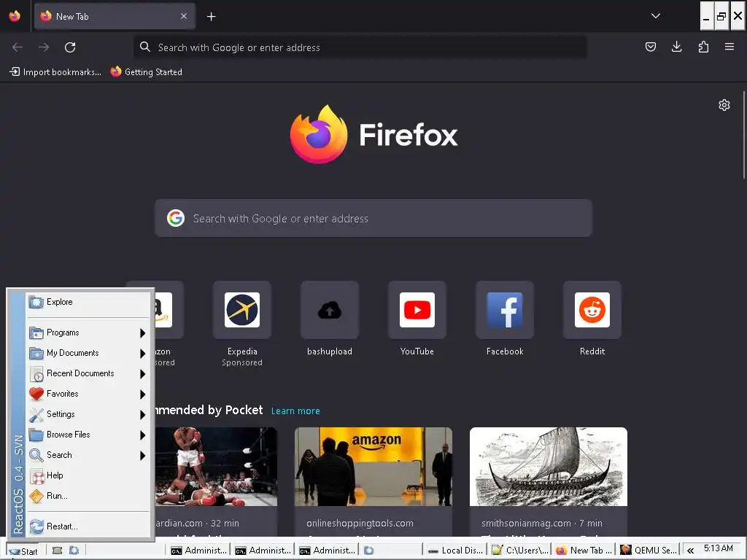Expand the Search submenu arrow
Image resolution: width=747 pixels, height=560 pixels.
142,456
